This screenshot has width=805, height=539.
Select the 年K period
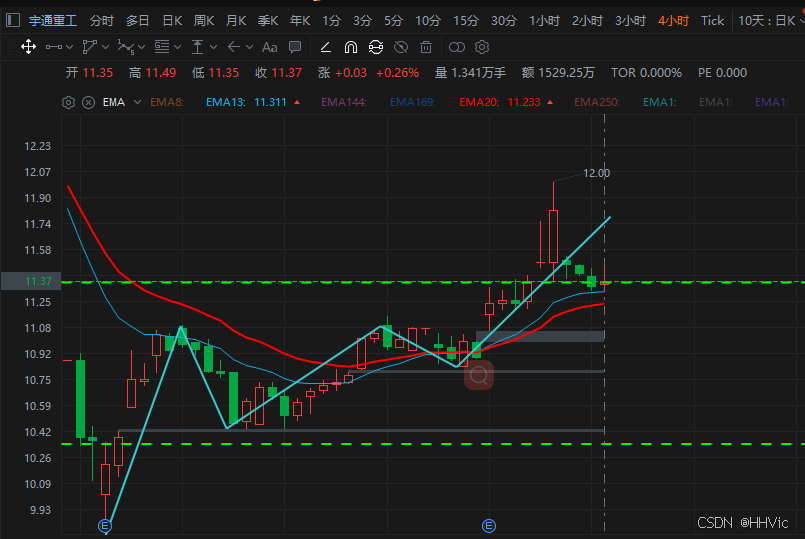click(299, 21)
